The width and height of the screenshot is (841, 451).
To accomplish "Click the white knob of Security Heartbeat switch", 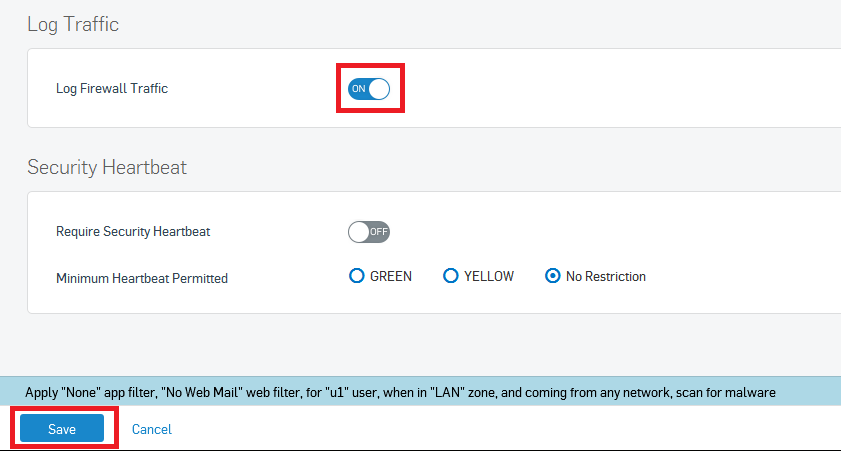I will coord(359,232).
